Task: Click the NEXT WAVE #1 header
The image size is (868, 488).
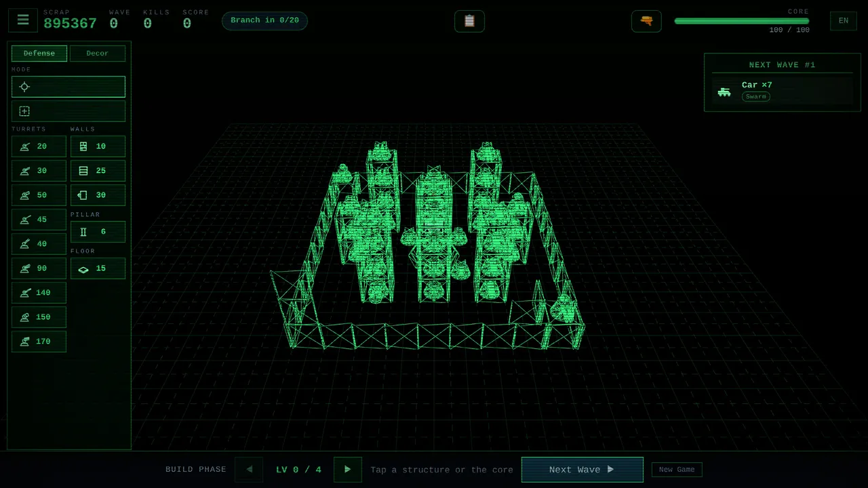Action: click(782, 65)
